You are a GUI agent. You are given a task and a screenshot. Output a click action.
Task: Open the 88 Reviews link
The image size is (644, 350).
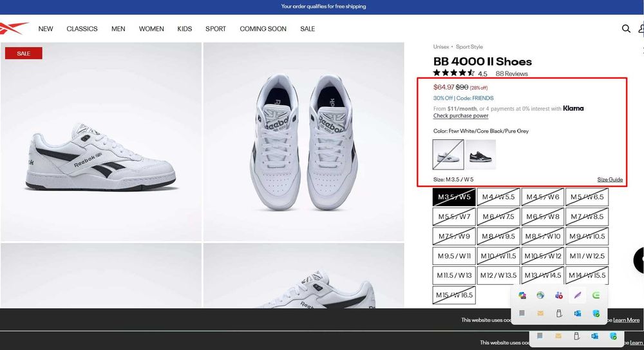coord(511,73)
